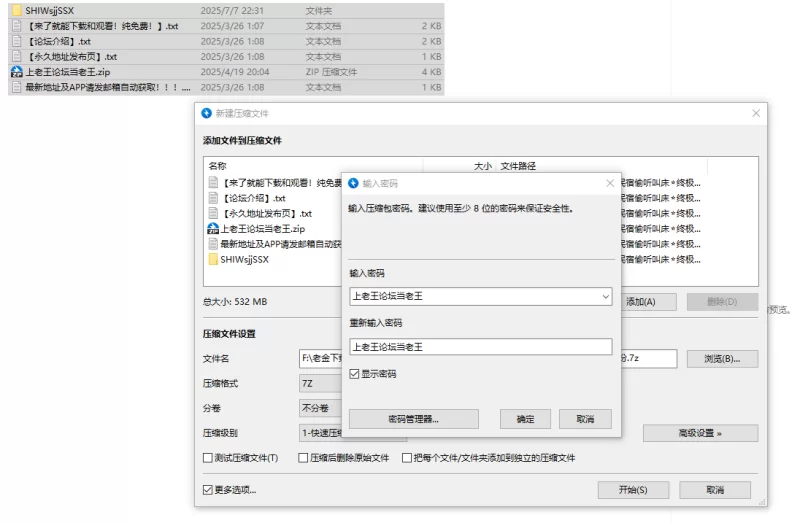
Task: Click the SHIWsjjSSX folder icon in archive file list
Action: click(213, 259)
